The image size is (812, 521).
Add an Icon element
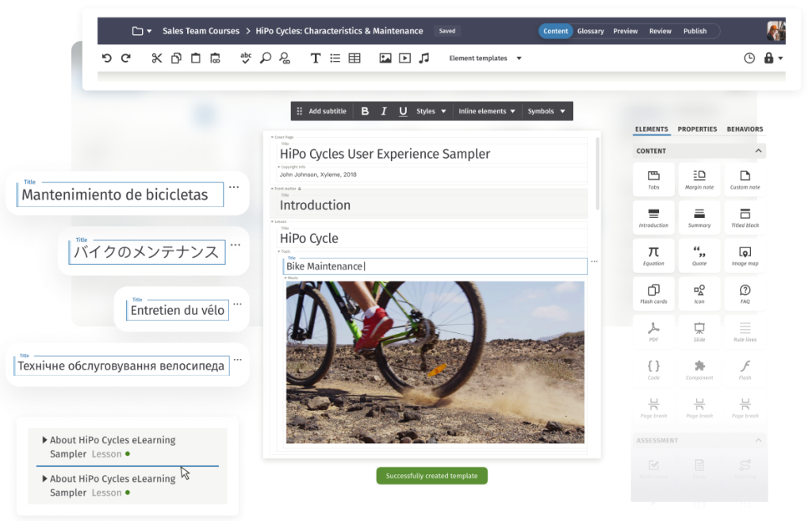[699, 293]
